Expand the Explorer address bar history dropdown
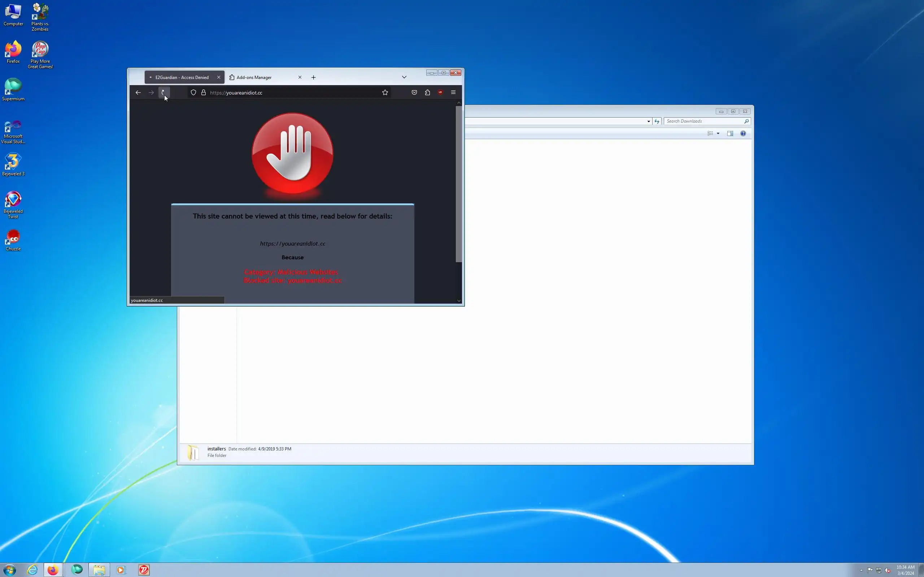The width and height of the screenshot is (924, 577). click(648, 122)
